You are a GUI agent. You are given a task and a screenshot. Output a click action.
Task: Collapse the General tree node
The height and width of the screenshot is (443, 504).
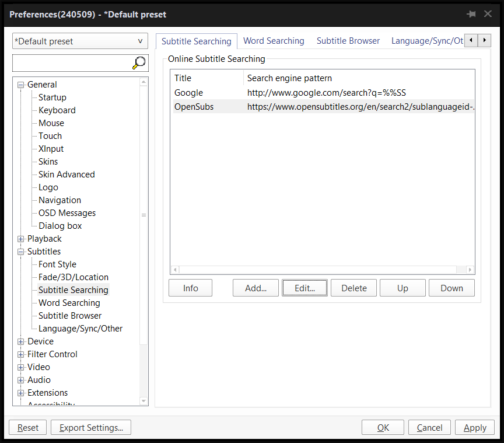click(x=21, y=85)
